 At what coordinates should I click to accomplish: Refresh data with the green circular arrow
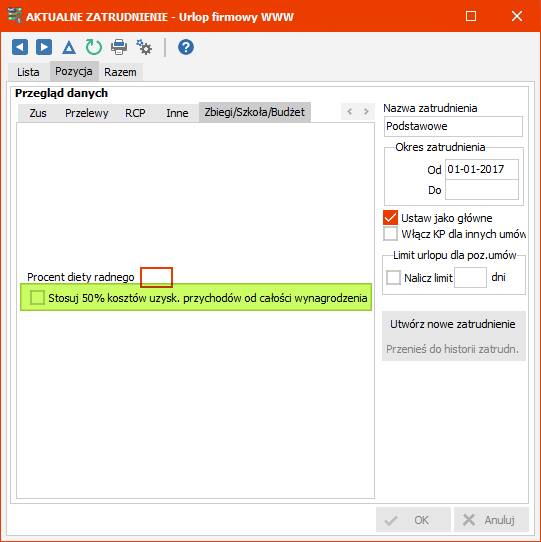[x=94, y=47]
